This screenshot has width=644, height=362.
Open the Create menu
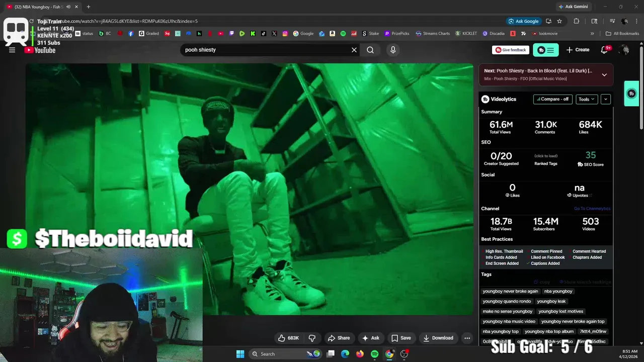coord(578,50)
